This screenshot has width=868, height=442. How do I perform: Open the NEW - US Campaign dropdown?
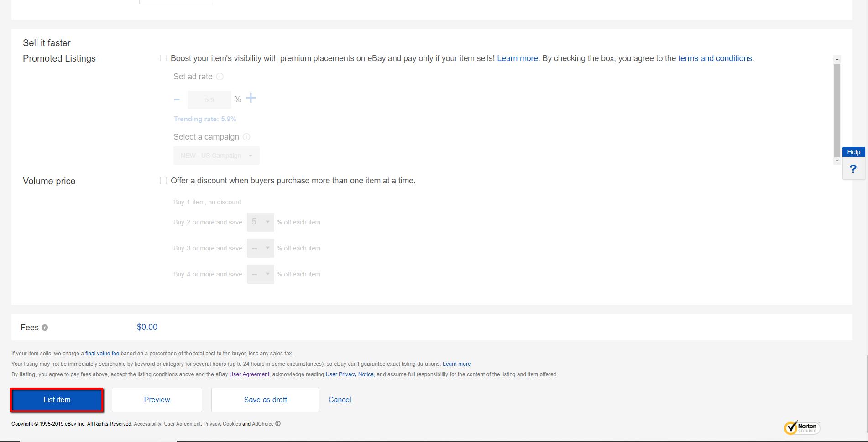click(x=216, y=156)
